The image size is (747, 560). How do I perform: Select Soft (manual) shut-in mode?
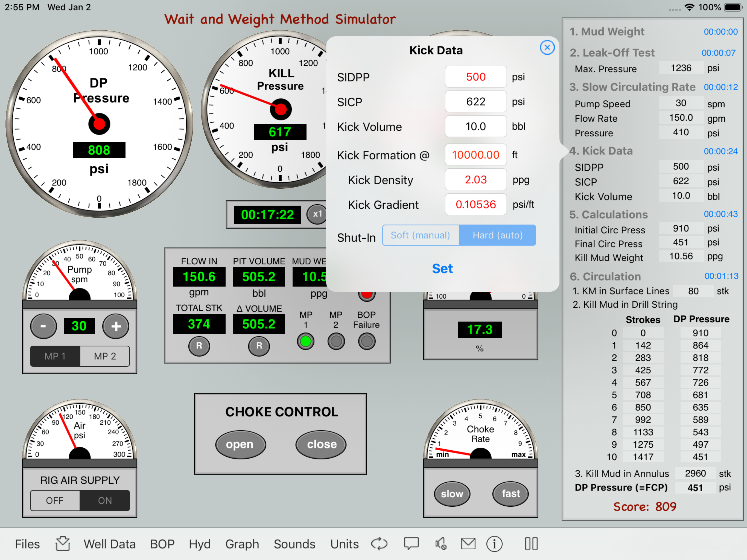421,235
